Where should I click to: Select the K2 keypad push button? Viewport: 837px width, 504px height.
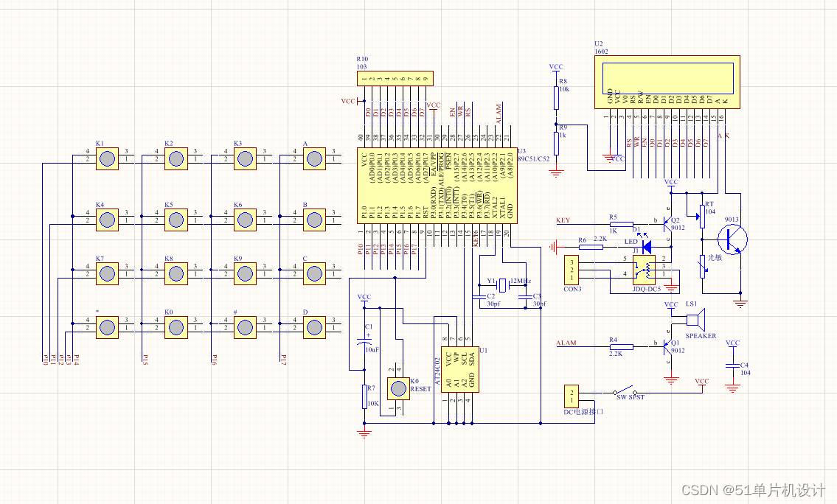click(176, 159)
